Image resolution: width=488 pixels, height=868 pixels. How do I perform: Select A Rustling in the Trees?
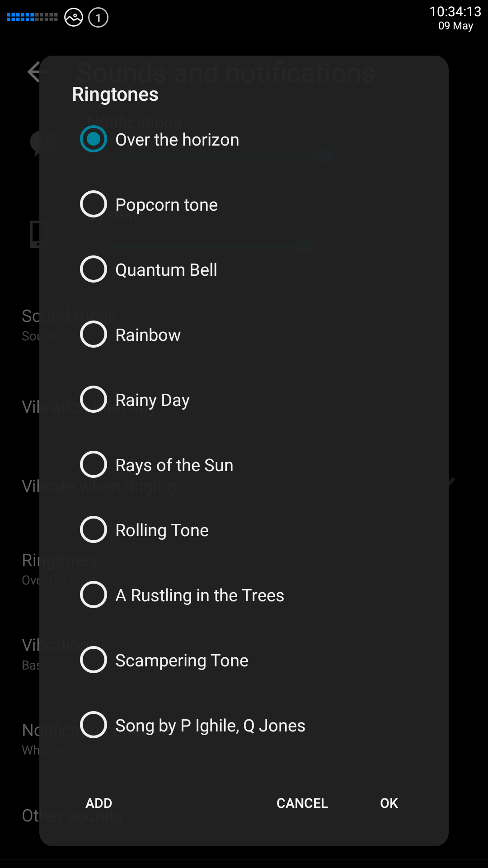coord(94,595)
